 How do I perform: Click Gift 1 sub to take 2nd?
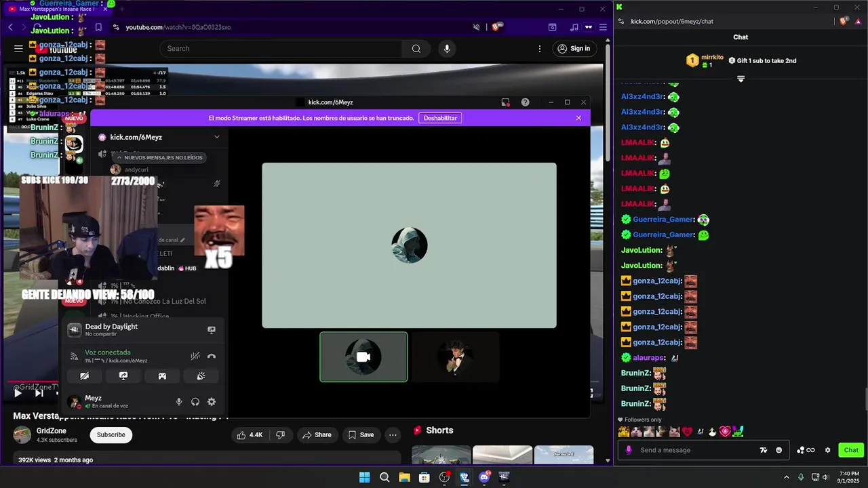pos(762,61)
